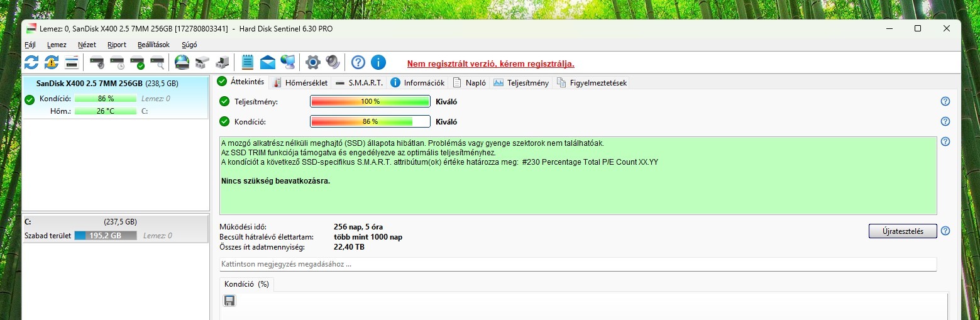
Task: Click the computer with drives toolbar icon
Action: point(222,62)
